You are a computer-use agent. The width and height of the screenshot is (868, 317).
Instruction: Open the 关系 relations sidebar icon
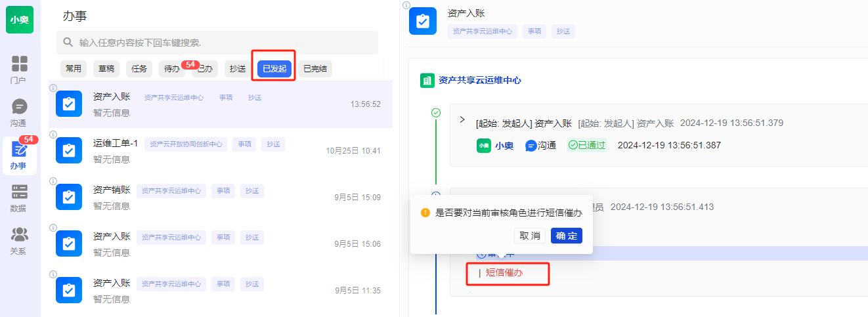click(x=19, y=240)
